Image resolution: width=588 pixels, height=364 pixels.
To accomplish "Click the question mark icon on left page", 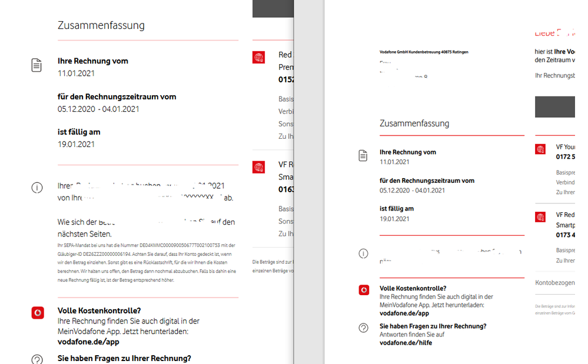I will [x=36, y=359].
